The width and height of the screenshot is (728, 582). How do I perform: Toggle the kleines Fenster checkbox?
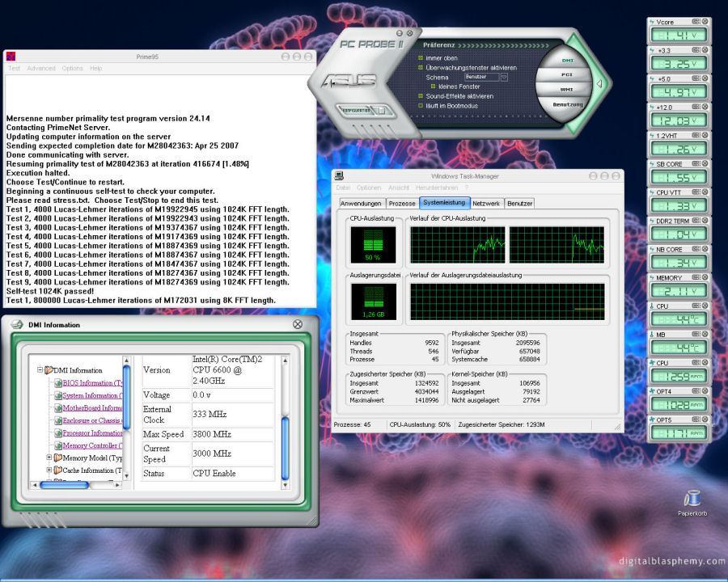pyautogui.click(x=434, y=86)
